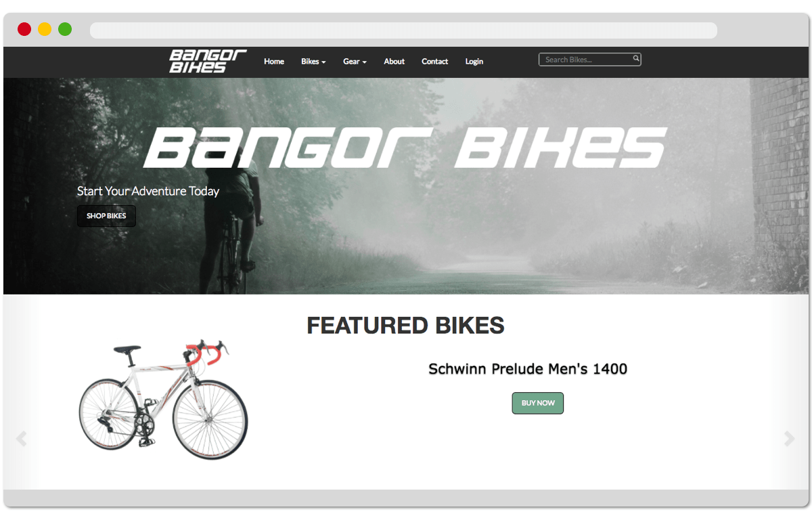Screen dimensions: 812x516
Task: Select the Schwinn road bike image
Action: [x=164, y=400]
